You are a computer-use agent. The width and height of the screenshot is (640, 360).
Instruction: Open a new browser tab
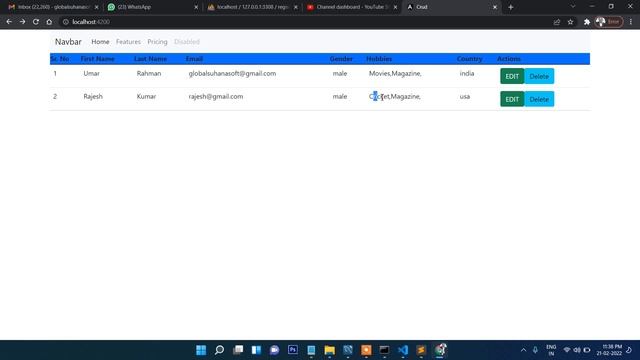tap(511, 7)
